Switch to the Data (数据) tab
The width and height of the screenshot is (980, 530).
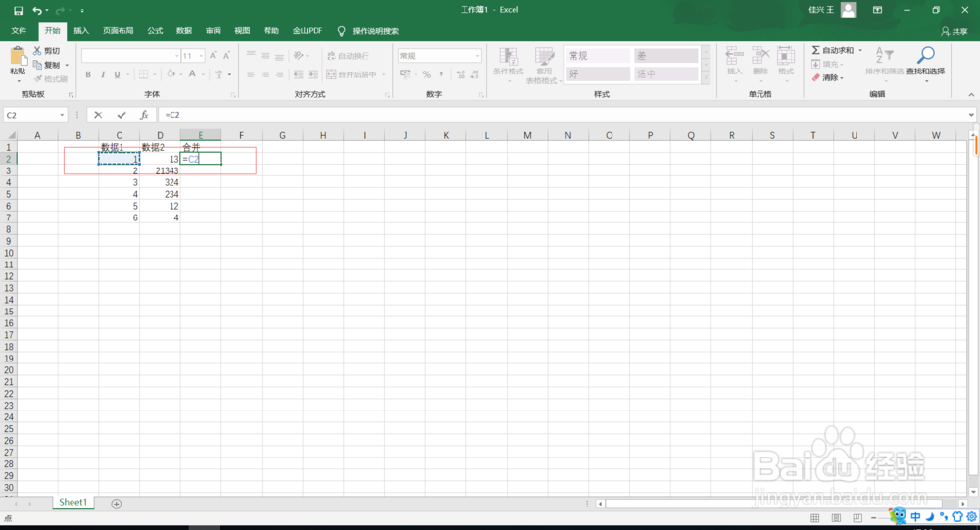[184, 31]
